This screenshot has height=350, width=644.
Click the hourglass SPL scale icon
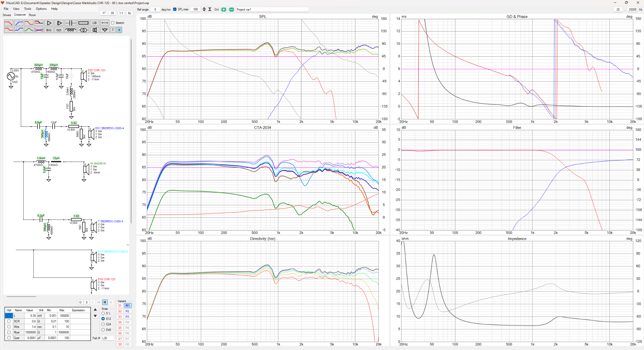click(210, 9)
